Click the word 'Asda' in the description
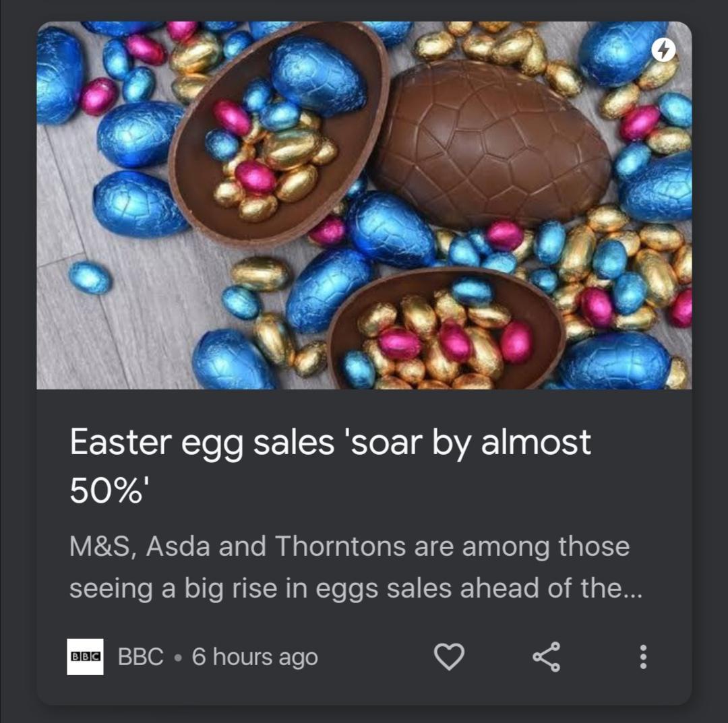 (x=177, y=546)
